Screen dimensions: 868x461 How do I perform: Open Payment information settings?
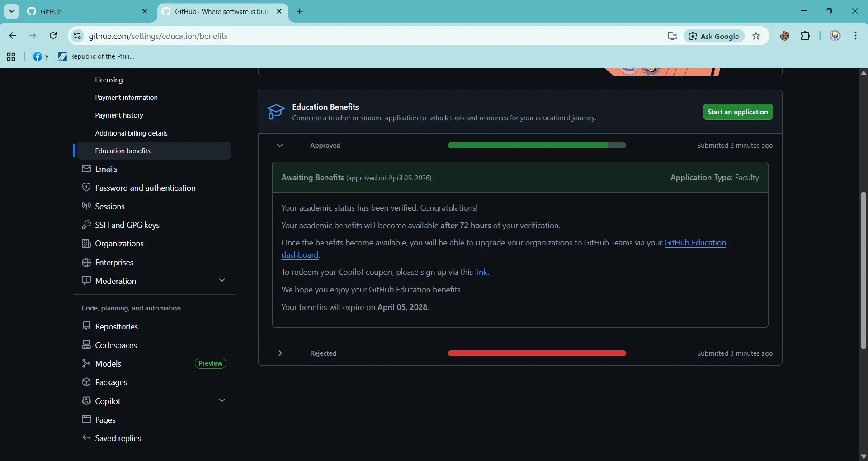(126, 97)
